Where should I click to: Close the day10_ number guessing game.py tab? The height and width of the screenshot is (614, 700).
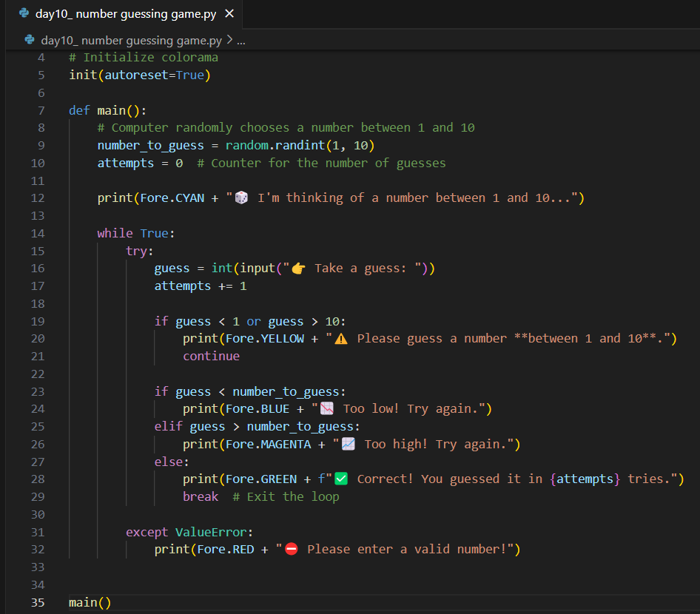229,14
